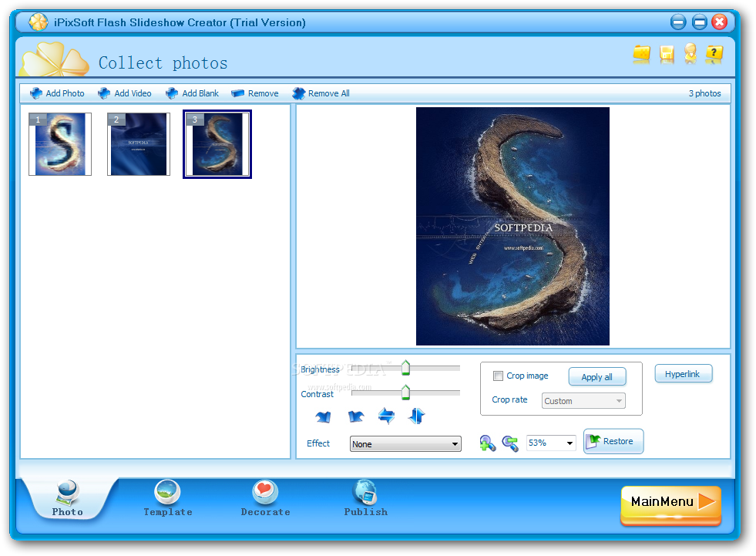Open help with question mark icon

click(x=714, y=54)
